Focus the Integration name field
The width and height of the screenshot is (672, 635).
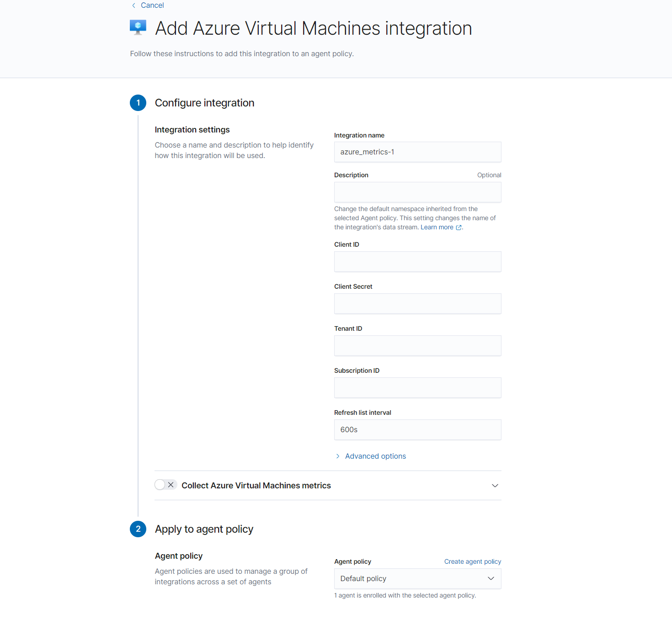click(x=418, y=152)
